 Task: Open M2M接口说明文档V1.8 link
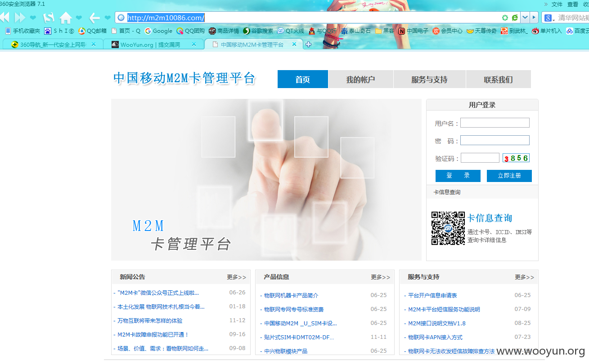point(436,323)
